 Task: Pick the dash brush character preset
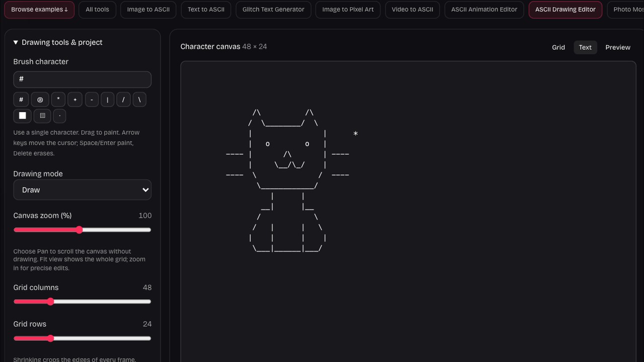click(x=92, y=100)
